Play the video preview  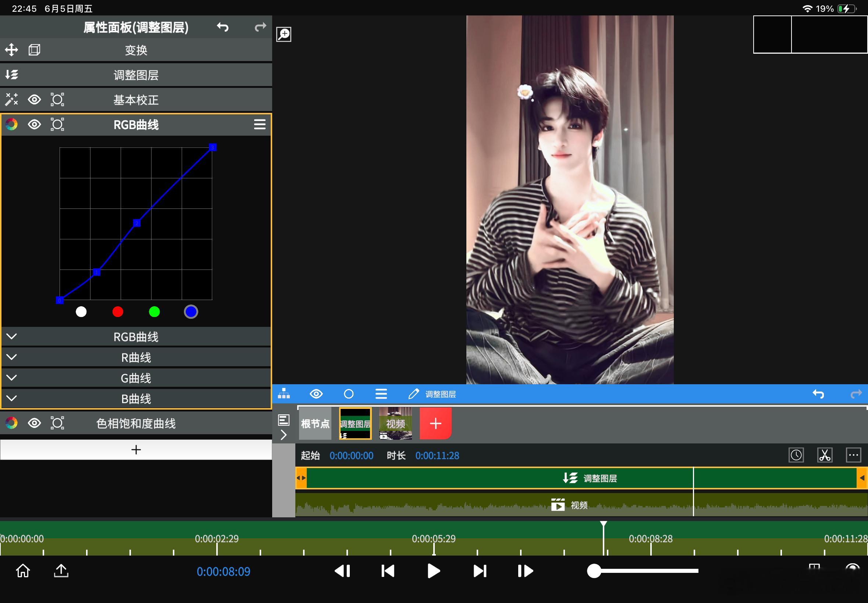(x=433, y=571)
